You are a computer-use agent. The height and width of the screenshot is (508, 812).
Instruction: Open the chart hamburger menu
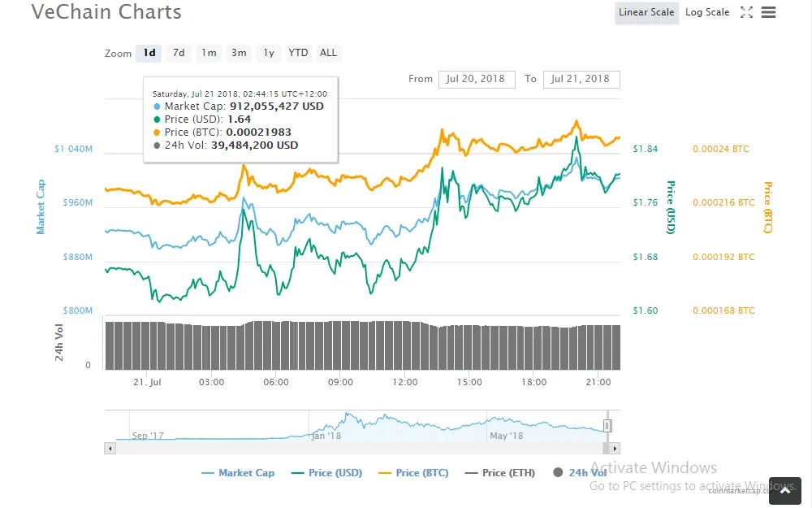pos(768,12)
